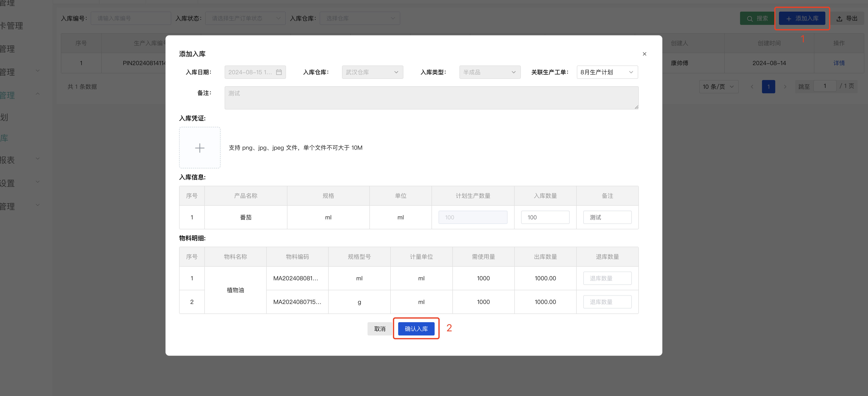Click the 跳至 page number input box
The height and width of the screenshot is (396, 868).
click(x=825, y=86)
